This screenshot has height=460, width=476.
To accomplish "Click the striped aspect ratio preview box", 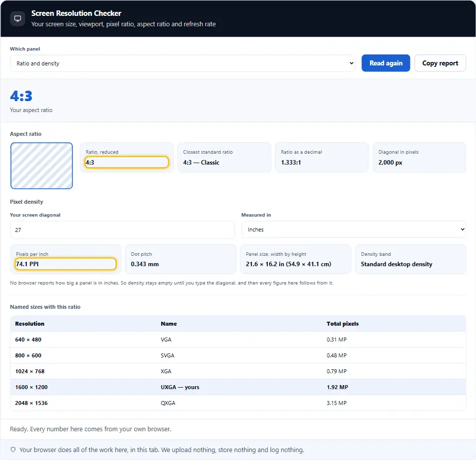I will coord(42,166).
